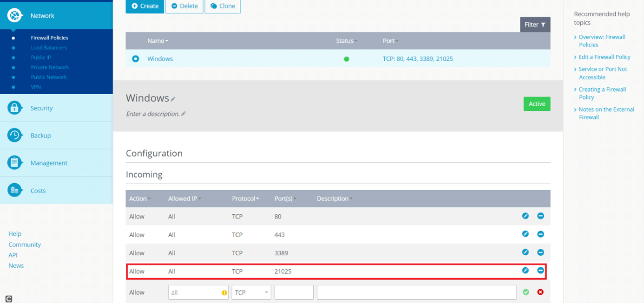Image resolution: width=644 pixels, height=303 pixels.
Task: Open Public IP menu item
Action: 41,57
